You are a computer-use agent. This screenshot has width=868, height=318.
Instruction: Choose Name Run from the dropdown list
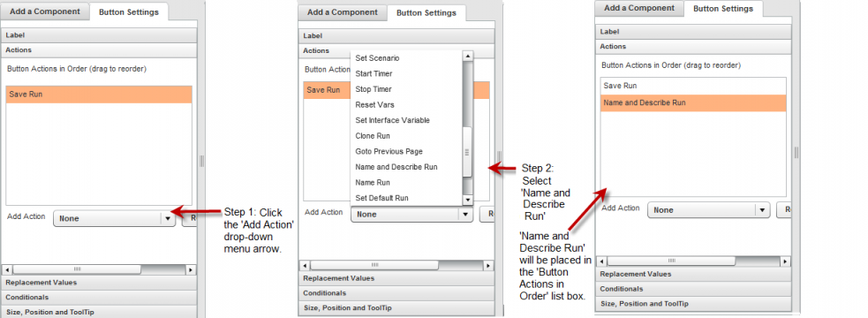click(x=406, y=182)
